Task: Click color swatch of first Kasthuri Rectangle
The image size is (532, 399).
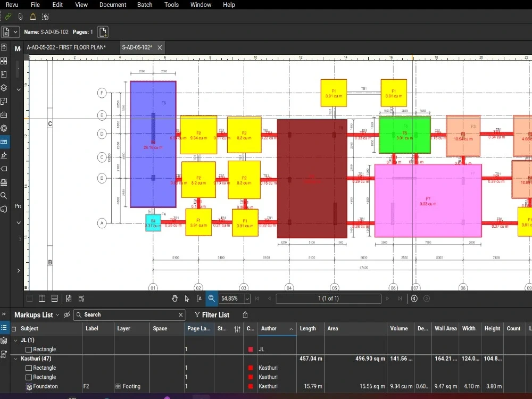Action: point(251,368)
